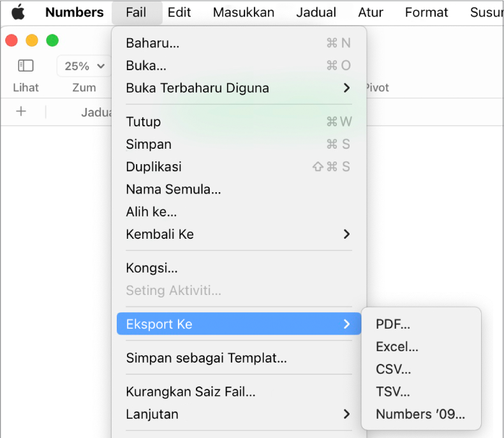Select Simpan menu item

tap(239, 144)
